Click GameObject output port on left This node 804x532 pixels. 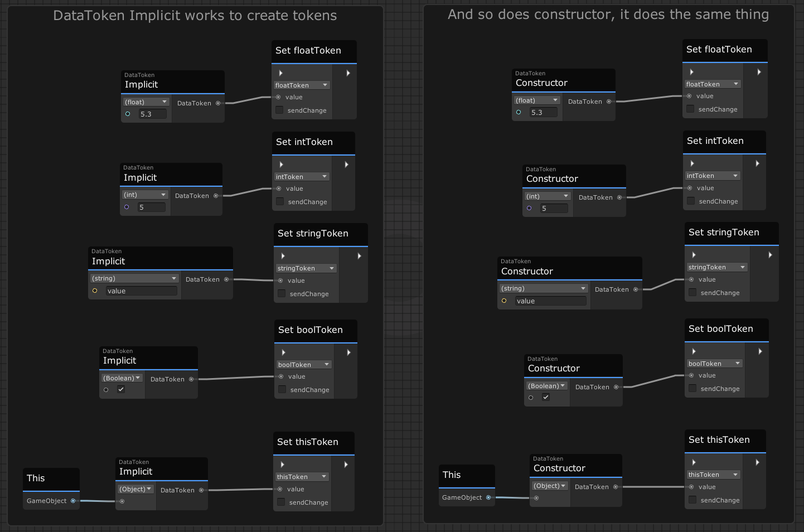[73, 501]
